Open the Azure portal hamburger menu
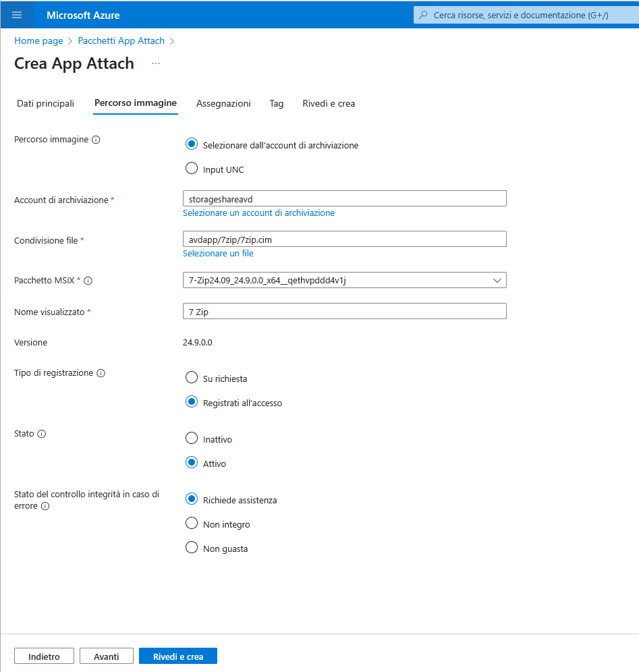Viewport: 639px width, 672px height. (x=17, y=15)
